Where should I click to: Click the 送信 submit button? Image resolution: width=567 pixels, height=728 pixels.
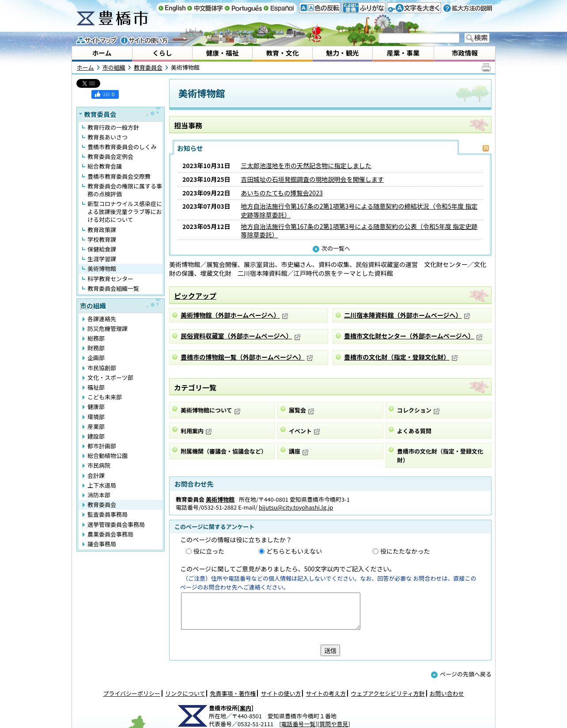click(330, 650)
